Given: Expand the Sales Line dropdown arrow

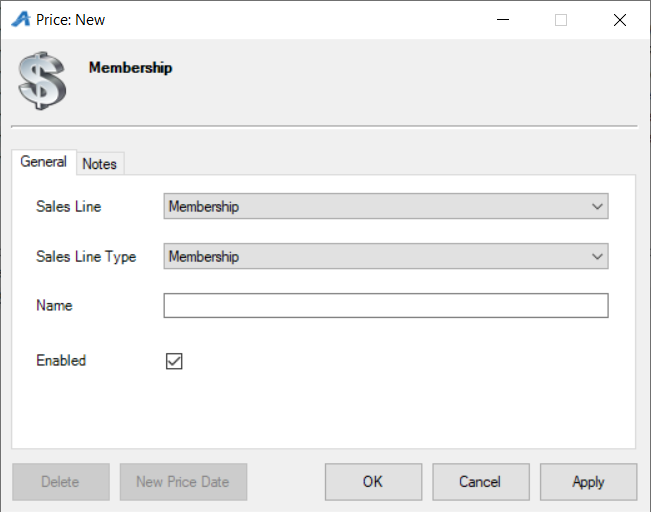Looking at the screenshot, I should [x=597, y=206].
